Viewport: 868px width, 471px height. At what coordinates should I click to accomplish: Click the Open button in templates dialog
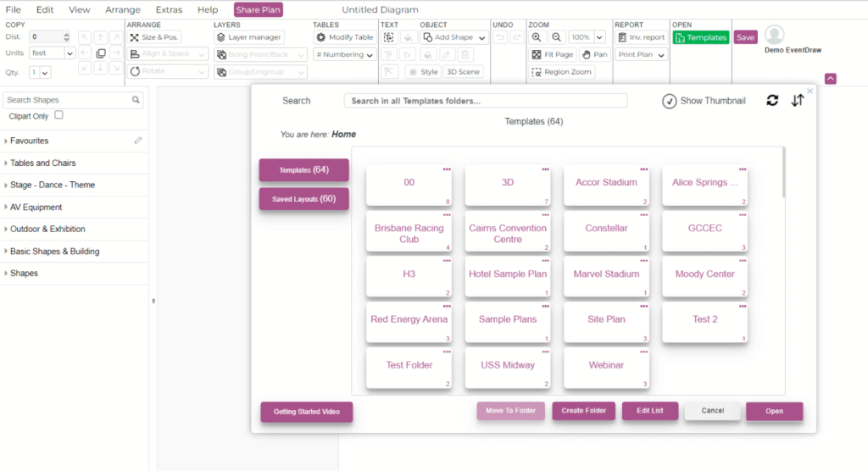(774, 411)
